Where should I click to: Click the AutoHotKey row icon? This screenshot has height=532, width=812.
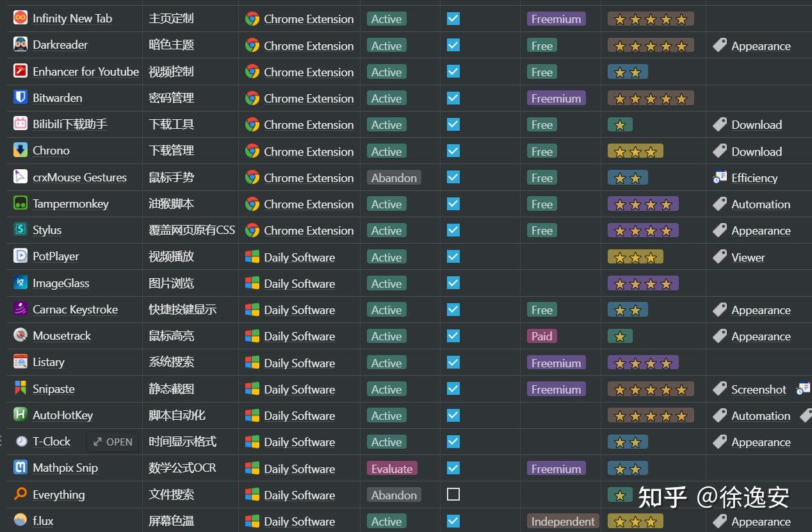[x=20, y=415]
